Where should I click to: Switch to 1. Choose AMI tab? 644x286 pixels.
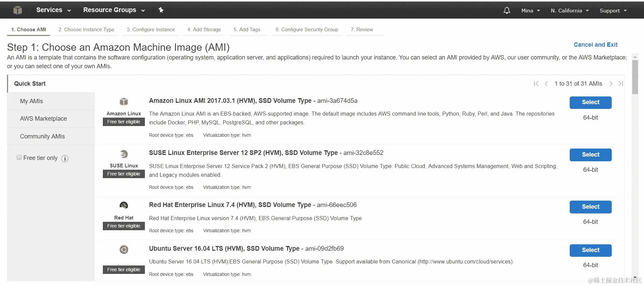29,30
